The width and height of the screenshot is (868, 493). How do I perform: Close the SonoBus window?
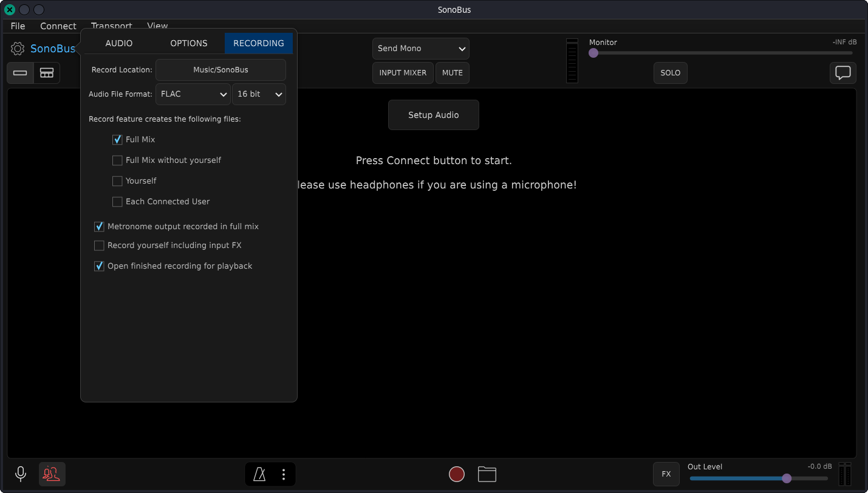coord(10,10)
